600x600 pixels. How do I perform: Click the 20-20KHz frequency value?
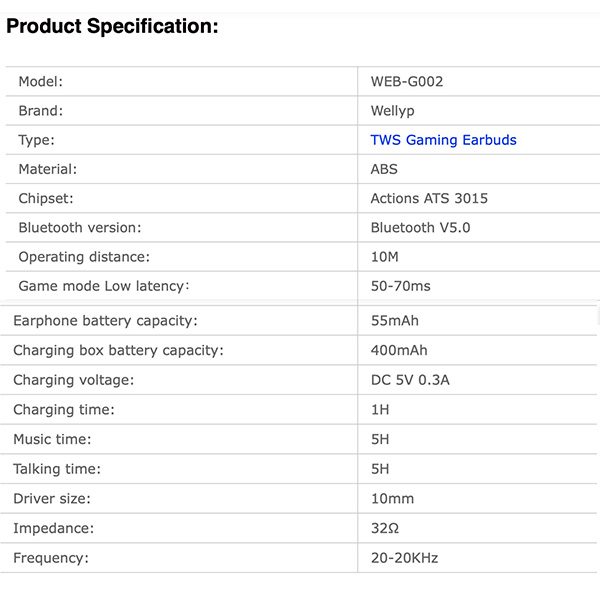point(404,557)
